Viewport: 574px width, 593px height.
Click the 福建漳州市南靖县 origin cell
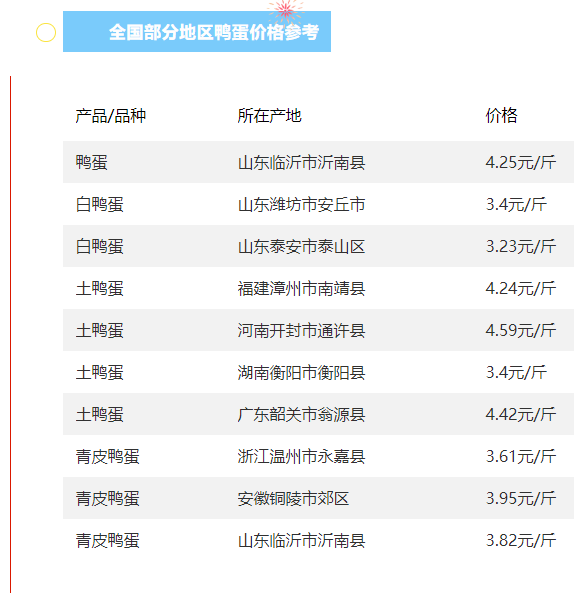click(301, 289)
